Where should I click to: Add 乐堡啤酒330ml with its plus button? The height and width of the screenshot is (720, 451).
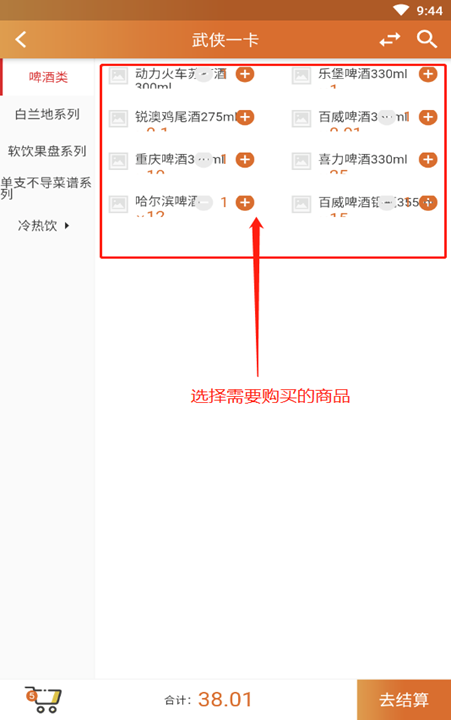tap(428, 74)
